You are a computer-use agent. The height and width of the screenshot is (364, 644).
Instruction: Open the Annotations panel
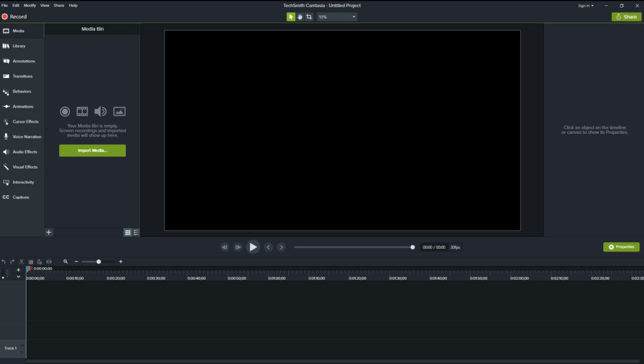[22, 61]
